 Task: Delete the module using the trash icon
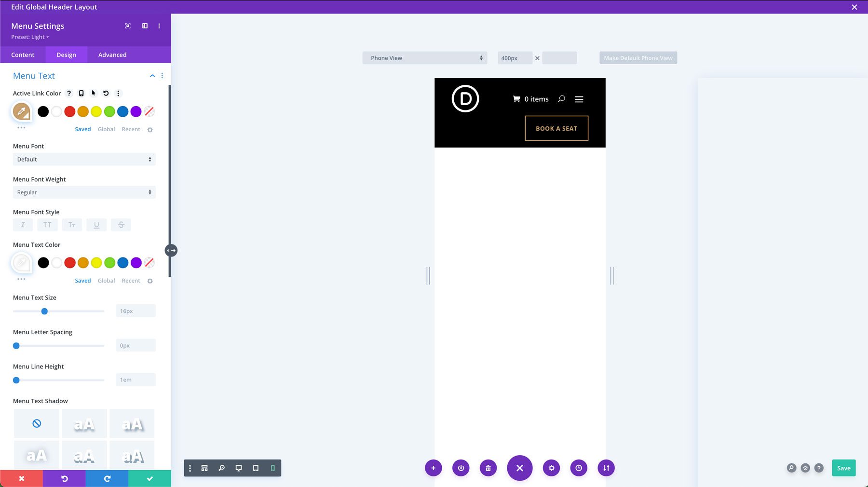point(488,468)
